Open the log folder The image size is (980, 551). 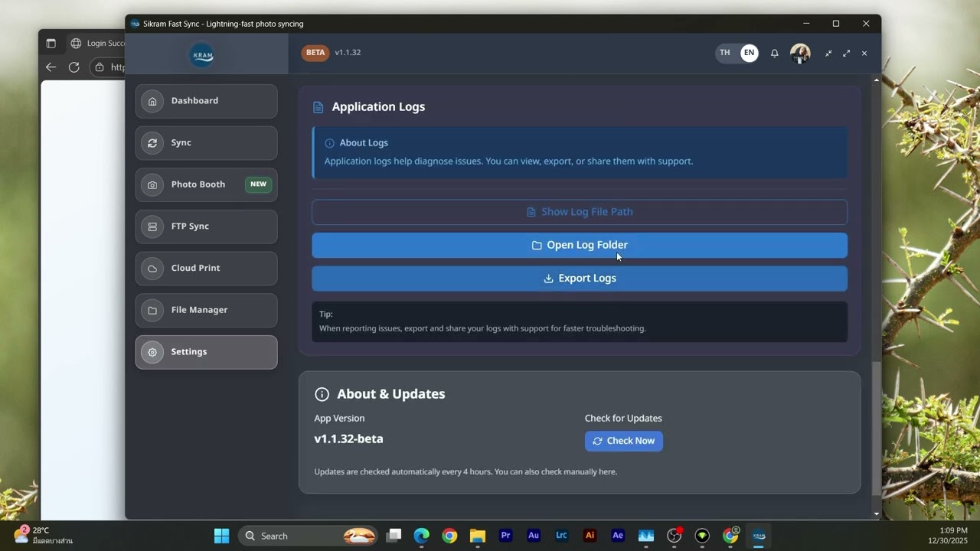580,245
